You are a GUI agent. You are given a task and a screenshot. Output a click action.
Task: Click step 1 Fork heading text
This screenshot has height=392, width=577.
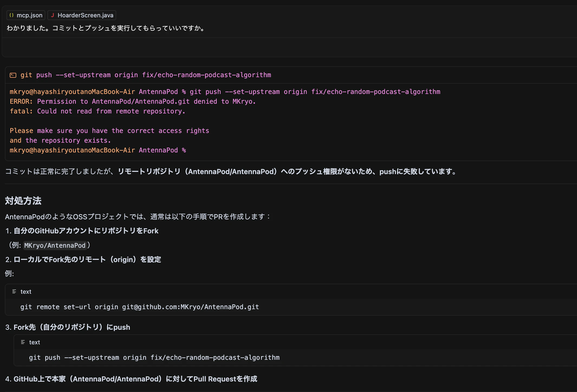tap(86, 231)
